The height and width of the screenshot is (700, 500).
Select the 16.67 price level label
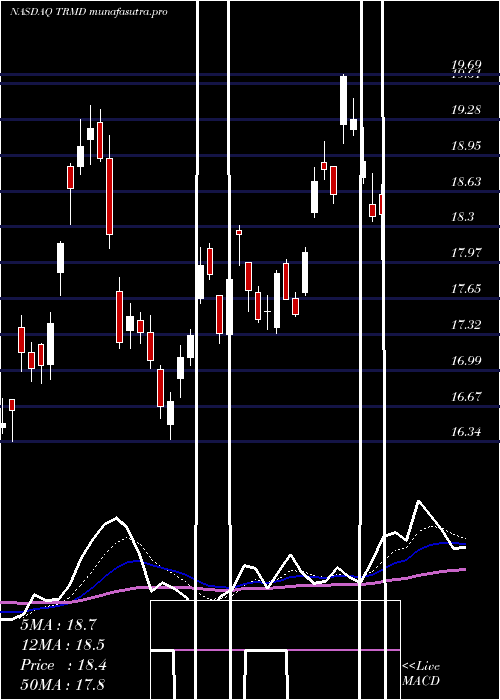(466, 397)
